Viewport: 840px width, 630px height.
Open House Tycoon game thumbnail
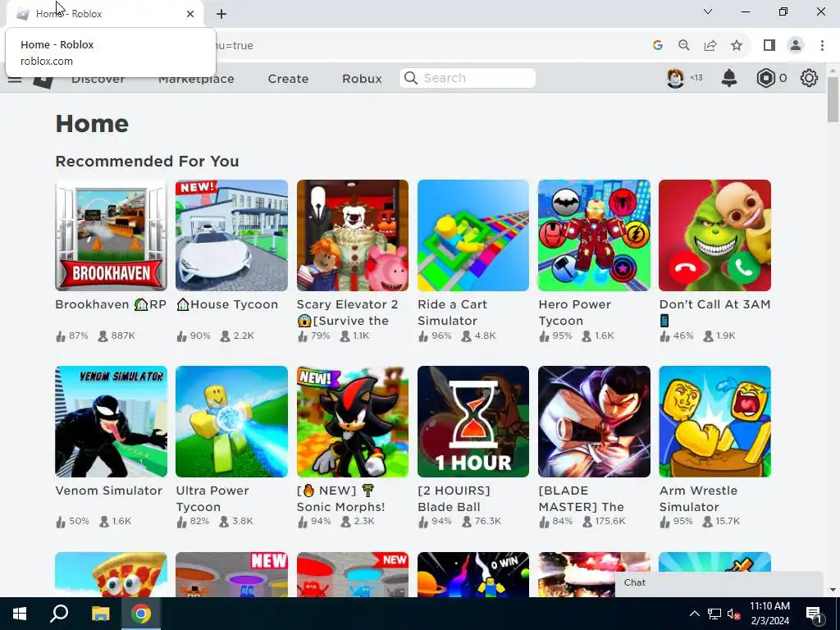(231, 235)
